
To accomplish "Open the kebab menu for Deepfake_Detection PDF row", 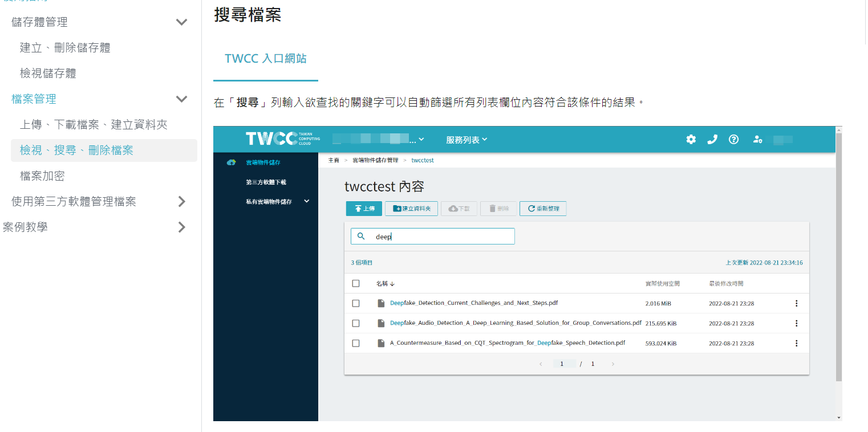I will tap(797, 303).
